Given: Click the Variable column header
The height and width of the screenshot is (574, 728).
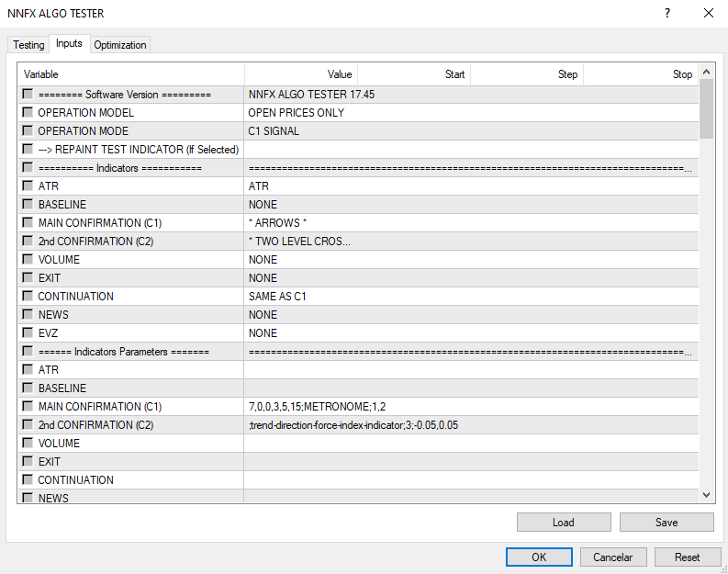Looking at the screenshot, I should (x=131, y=74).
